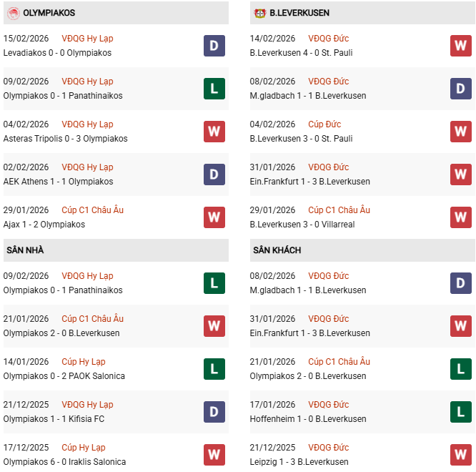Click win badge for Leverkusen 3-0 Villarreal
Viewport: 476px width, 472px height.
[x=461, y=217]
